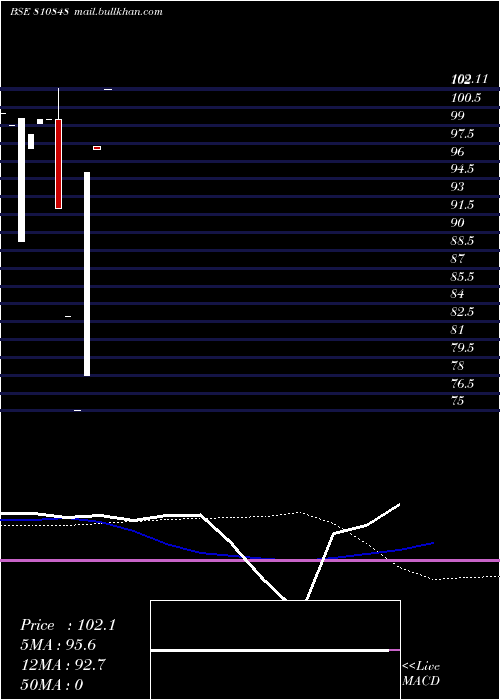Image resolution: width=500 pixels, height=700 pixels.
Task: Click the 75 price axis label
Action: click(x=458, y=401)
